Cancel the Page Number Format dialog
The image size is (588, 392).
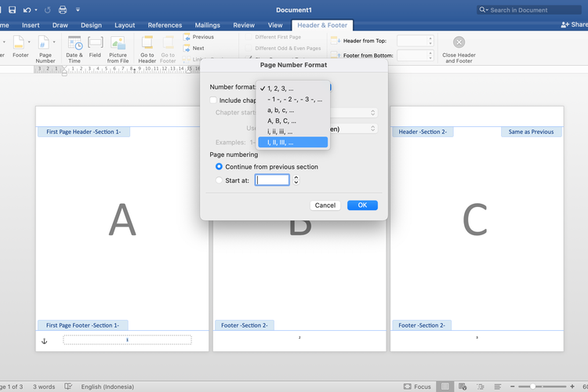325,205
